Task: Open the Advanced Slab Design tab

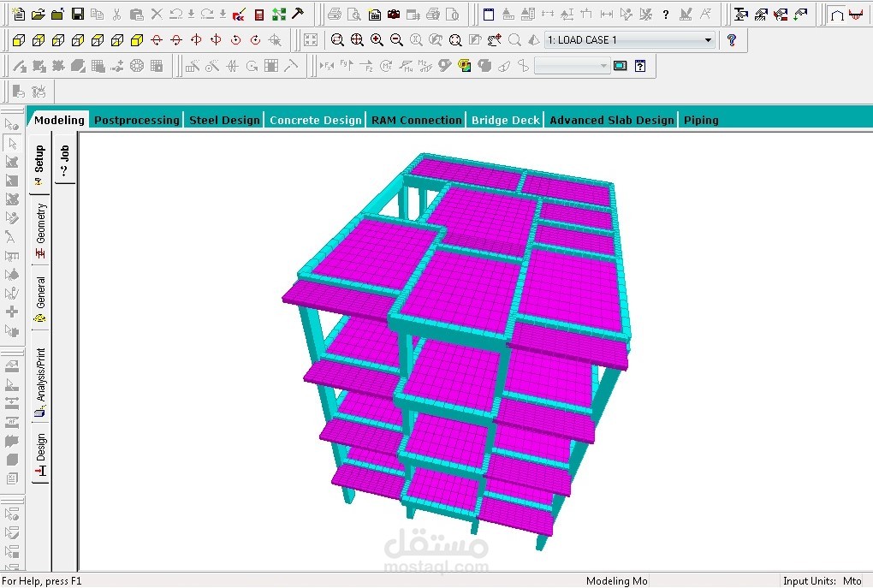Action: click(x=612, y=120)
